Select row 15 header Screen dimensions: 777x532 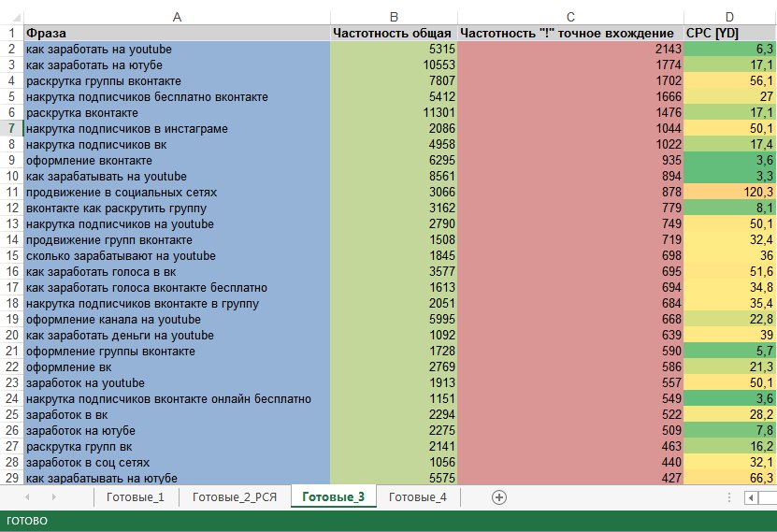tap(11, 255)
